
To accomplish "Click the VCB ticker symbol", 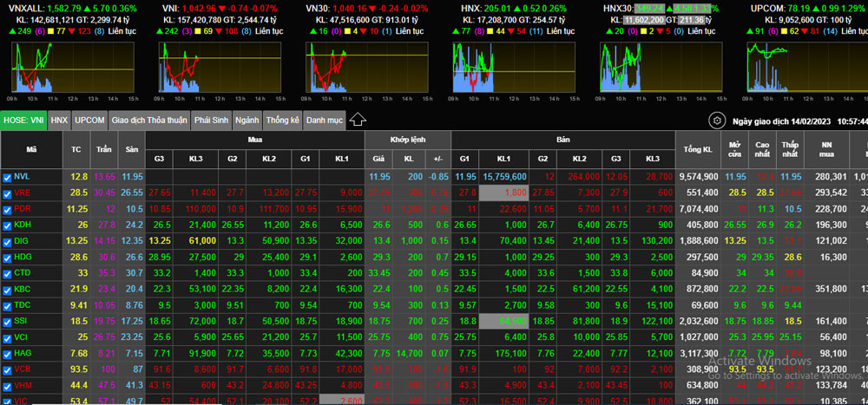I will pyautogui.click(x=23, y=369).
